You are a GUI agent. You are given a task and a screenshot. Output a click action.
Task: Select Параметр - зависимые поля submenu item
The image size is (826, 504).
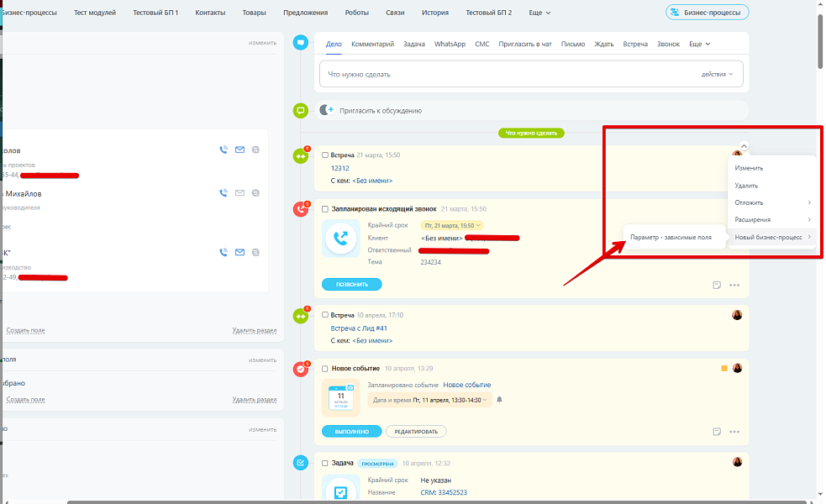671,237
